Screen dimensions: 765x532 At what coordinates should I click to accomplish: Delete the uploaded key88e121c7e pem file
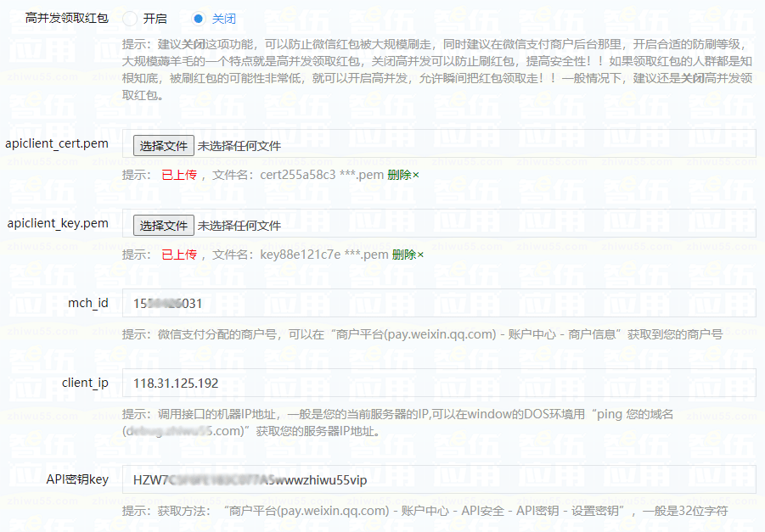(408, 255)
